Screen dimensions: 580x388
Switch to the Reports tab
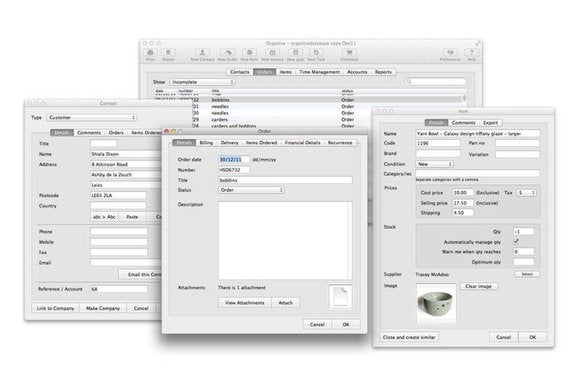pyautogui.click(x=383, y=72)
